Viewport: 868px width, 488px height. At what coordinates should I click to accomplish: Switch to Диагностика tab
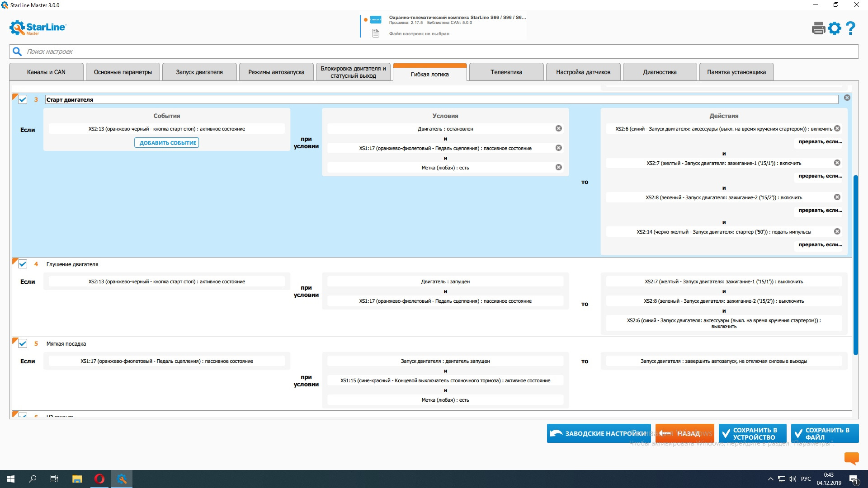click(660, 72)
